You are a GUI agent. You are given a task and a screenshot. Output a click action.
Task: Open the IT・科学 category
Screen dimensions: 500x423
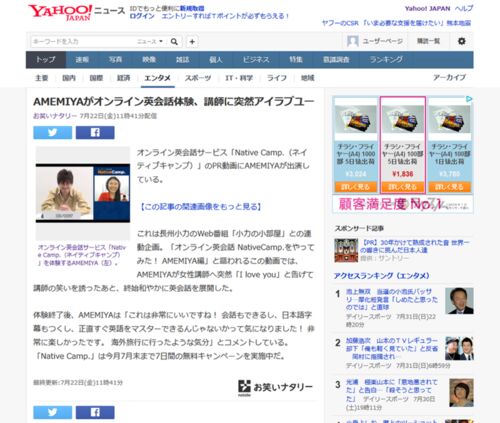(x=239, y=78)
